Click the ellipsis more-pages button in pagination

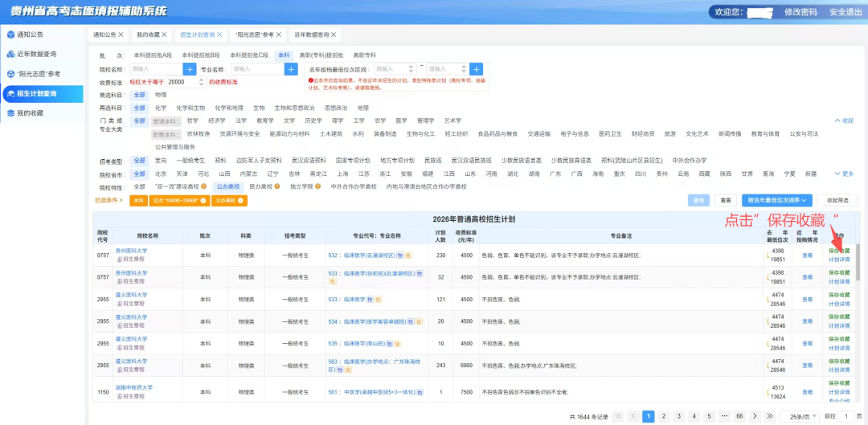(x=725, y=416)
